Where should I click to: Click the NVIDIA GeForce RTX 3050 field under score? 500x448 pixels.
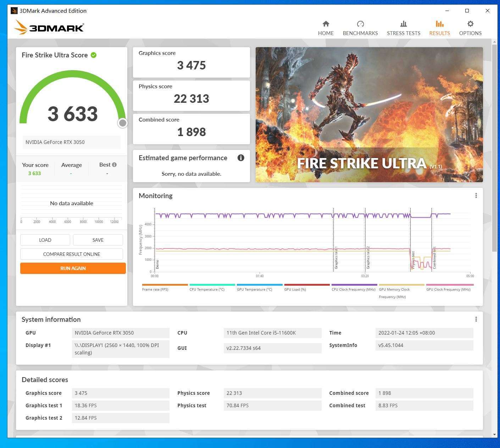(72, 142)
